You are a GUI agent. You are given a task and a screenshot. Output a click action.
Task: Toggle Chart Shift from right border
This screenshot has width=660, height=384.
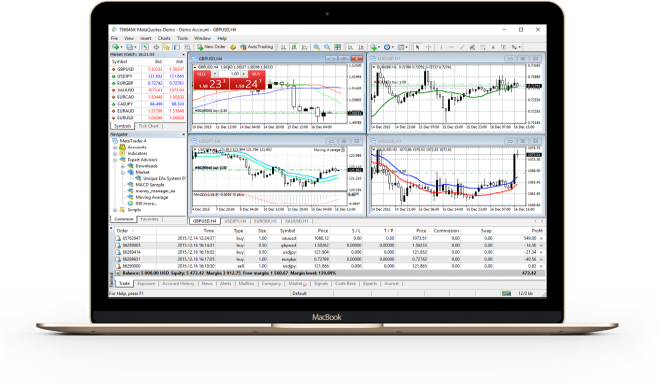[x=361, y=47]
